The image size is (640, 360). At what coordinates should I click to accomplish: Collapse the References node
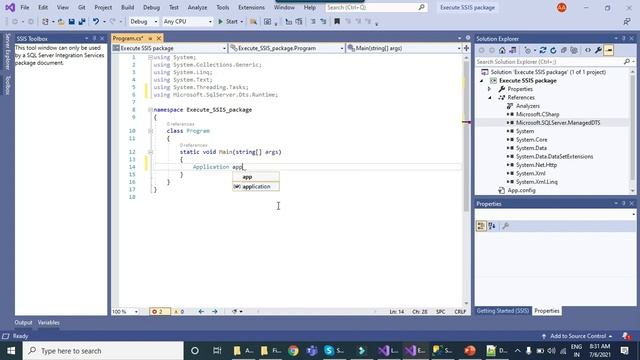click(489, 98)
